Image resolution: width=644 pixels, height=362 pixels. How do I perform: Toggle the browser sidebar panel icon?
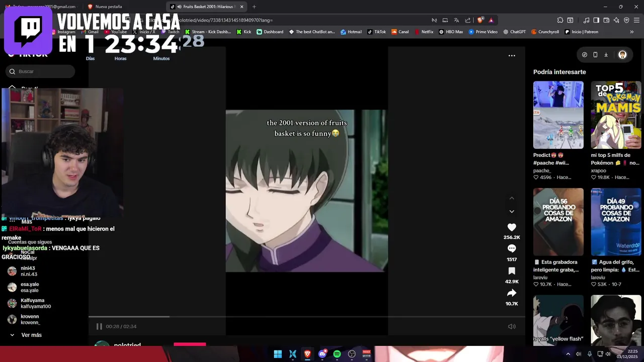[596, 20]
